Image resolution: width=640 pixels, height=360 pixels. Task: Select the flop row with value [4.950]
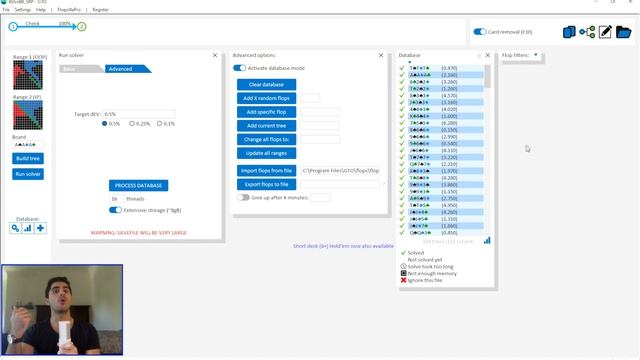[x=446, y=205]
